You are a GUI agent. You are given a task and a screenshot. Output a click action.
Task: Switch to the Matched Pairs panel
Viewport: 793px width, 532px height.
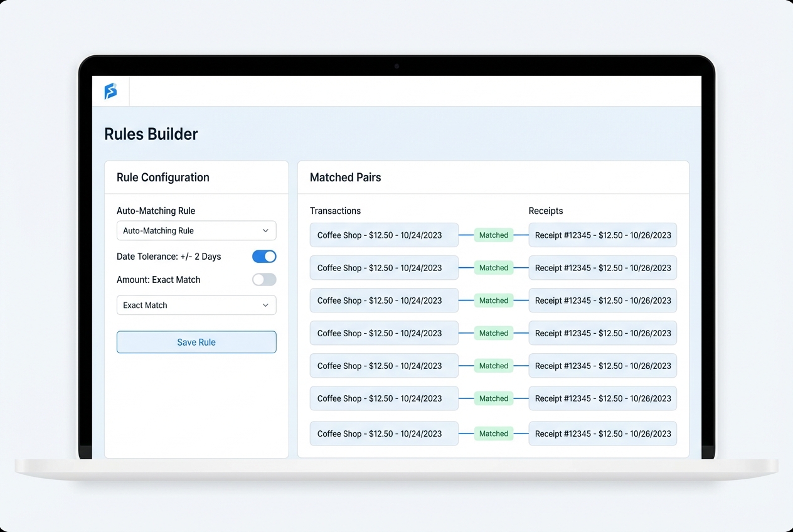tap(345, 178)
